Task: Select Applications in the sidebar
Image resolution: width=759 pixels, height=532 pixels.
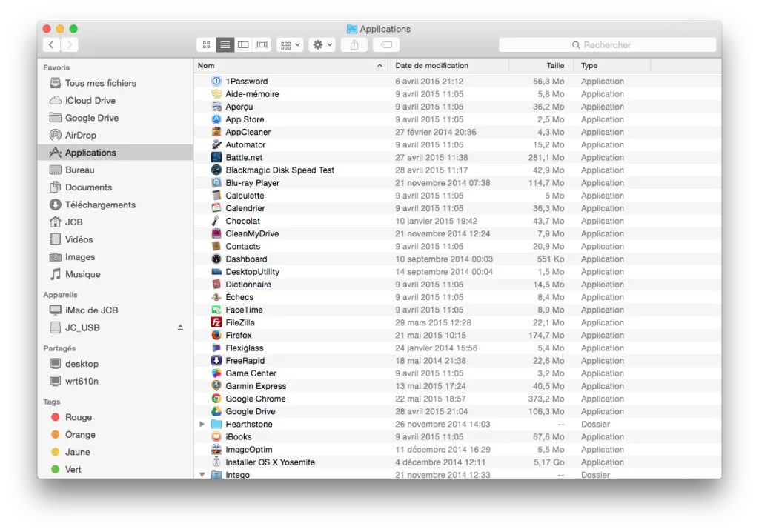Action: click(x=115, y=153)
